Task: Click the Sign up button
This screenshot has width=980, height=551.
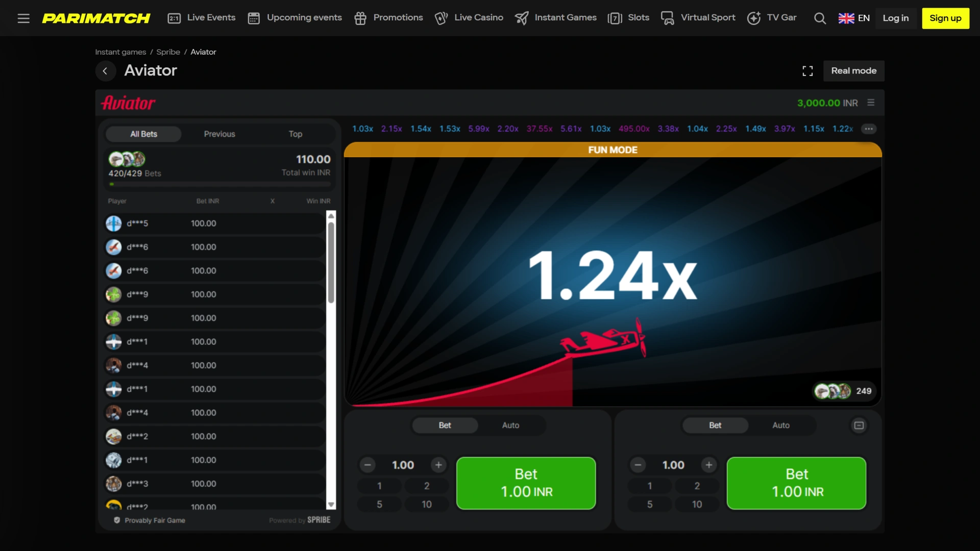Action: 945,18
